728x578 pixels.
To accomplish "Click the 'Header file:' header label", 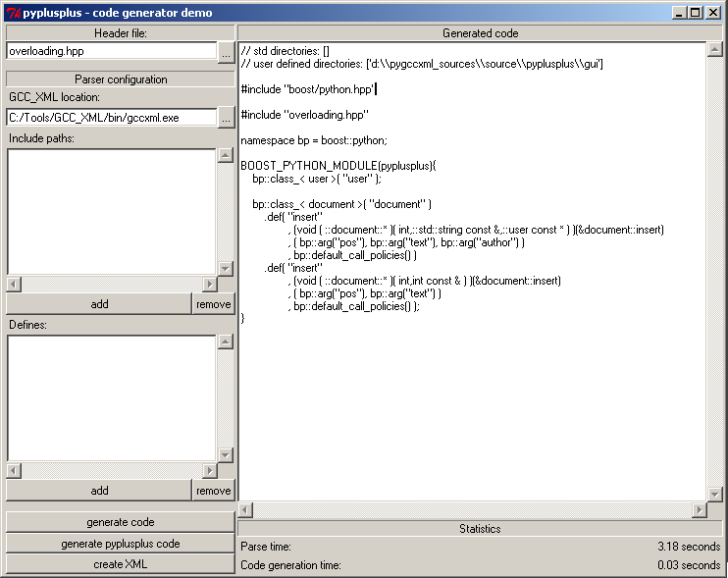I will (x=121, y=33).
